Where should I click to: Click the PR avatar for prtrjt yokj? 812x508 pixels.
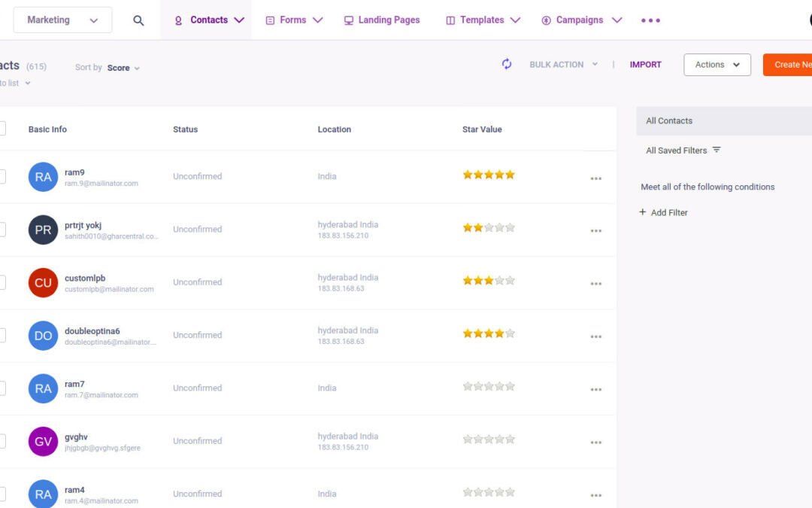click(x=43, y=230)
